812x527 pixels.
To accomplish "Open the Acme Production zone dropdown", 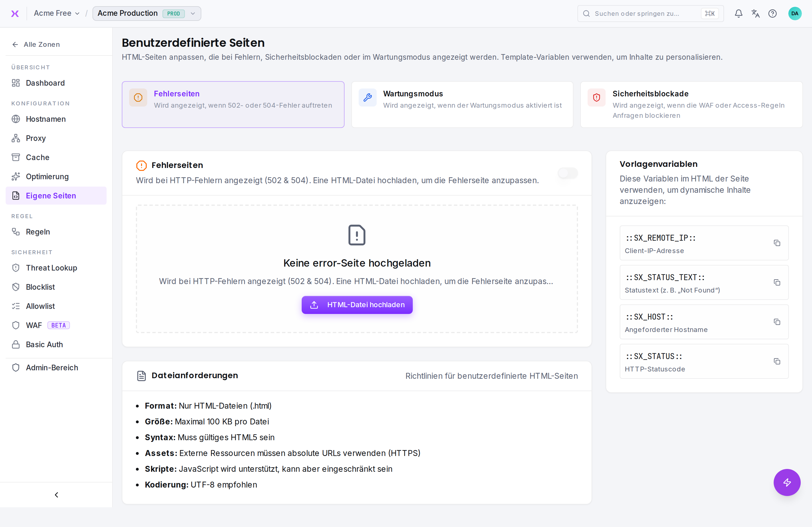I will (147, 13).
